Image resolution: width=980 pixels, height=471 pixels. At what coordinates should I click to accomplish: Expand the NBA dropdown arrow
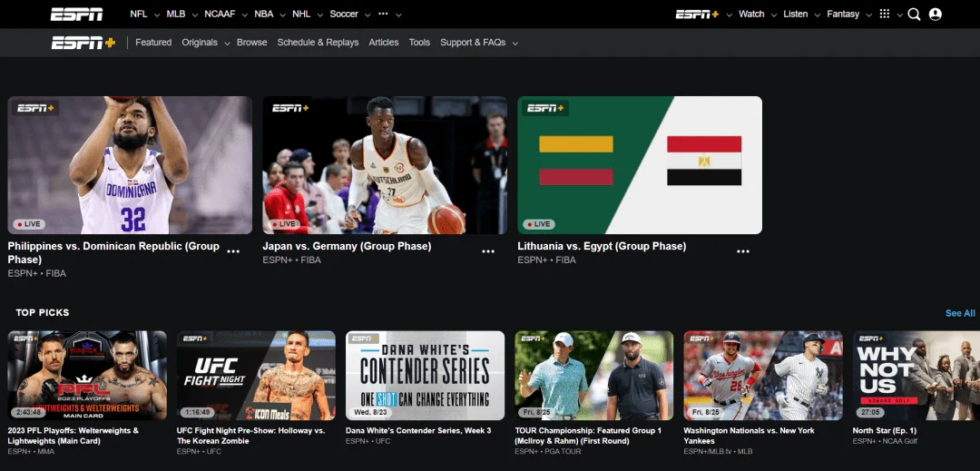[x=282, y=15]
